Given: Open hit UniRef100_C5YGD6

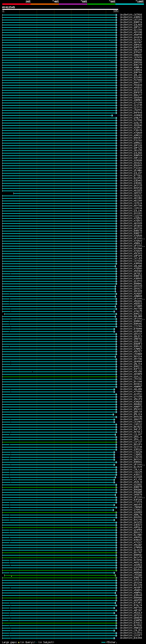Looking at the screenshot, I should tap(131, 575).
